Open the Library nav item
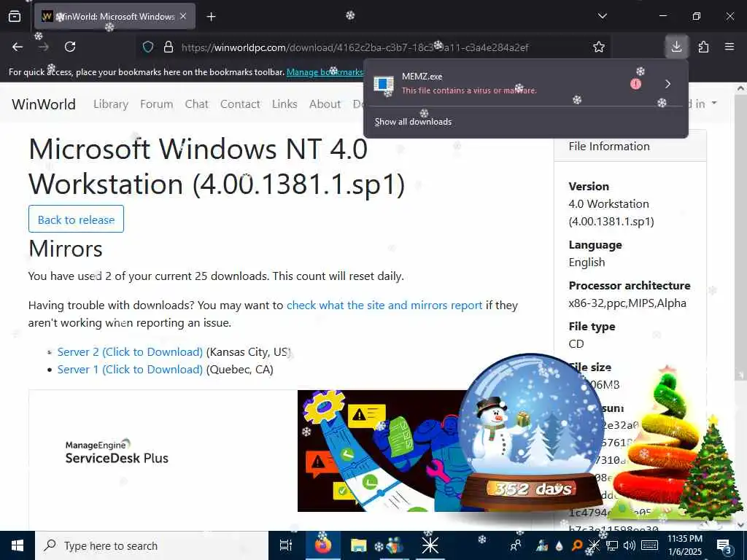Viewport: 747px width, 560px height. coord(111,104)
